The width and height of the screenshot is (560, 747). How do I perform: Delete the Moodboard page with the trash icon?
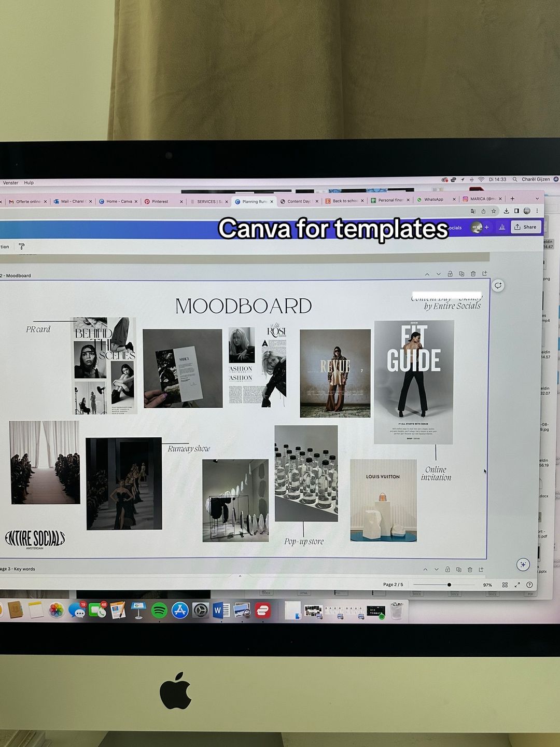(x=473, y=273)
